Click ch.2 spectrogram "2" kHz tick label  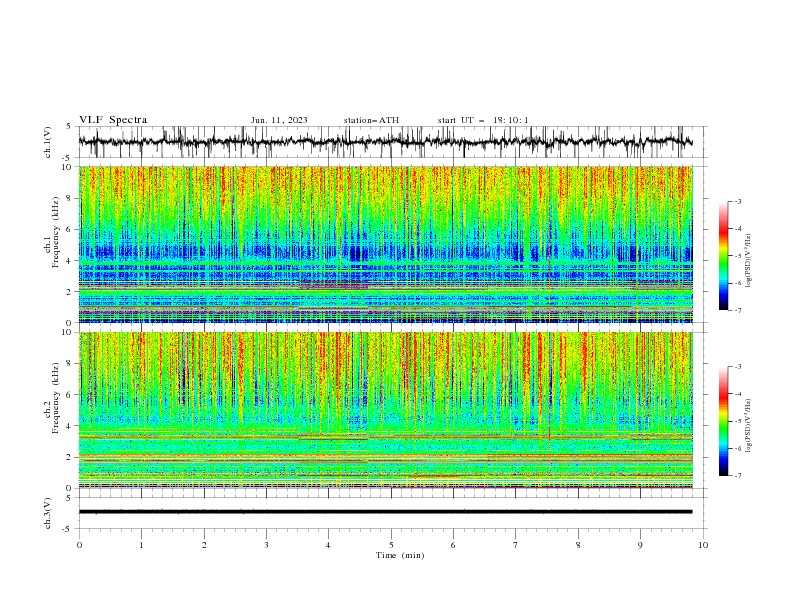(x=71, y=457)
